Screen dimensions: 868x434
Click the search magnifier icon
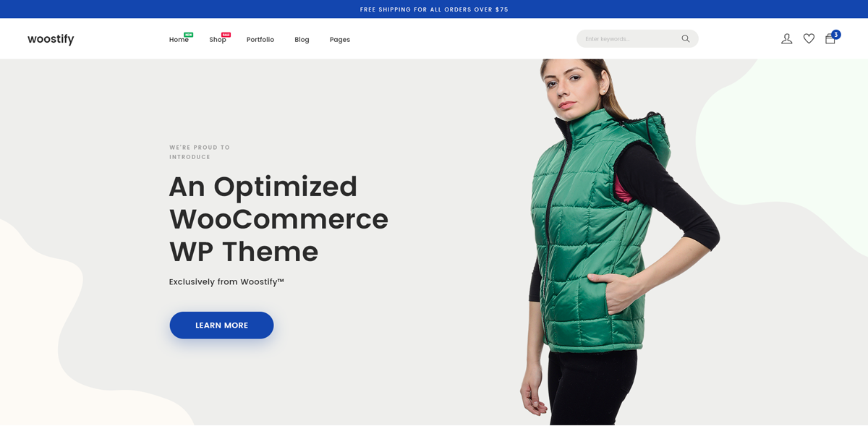(686, 39)
